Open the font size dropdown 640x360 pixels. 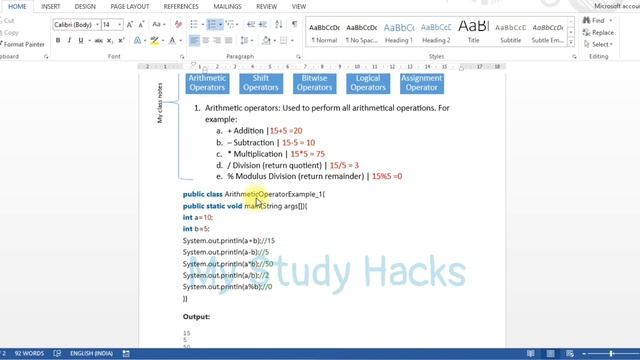[120, 25]
